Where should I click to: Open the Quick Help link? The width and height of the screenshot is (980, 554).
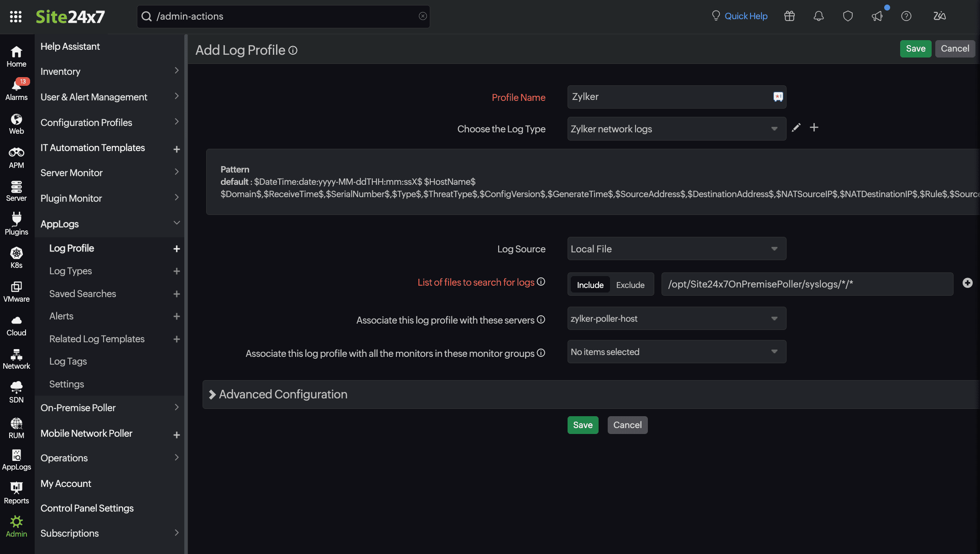tap(745, 16)
